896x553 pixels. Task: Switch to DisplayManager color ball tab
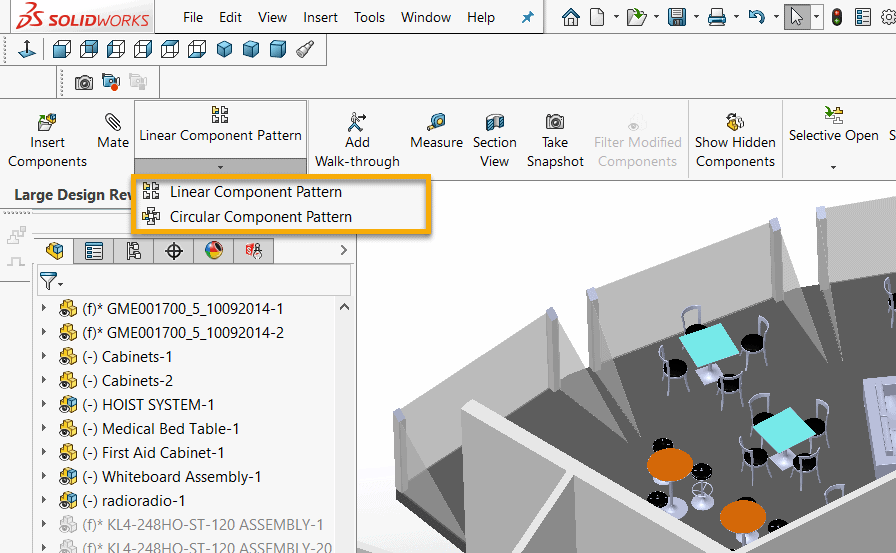click(x=214, y=251)
